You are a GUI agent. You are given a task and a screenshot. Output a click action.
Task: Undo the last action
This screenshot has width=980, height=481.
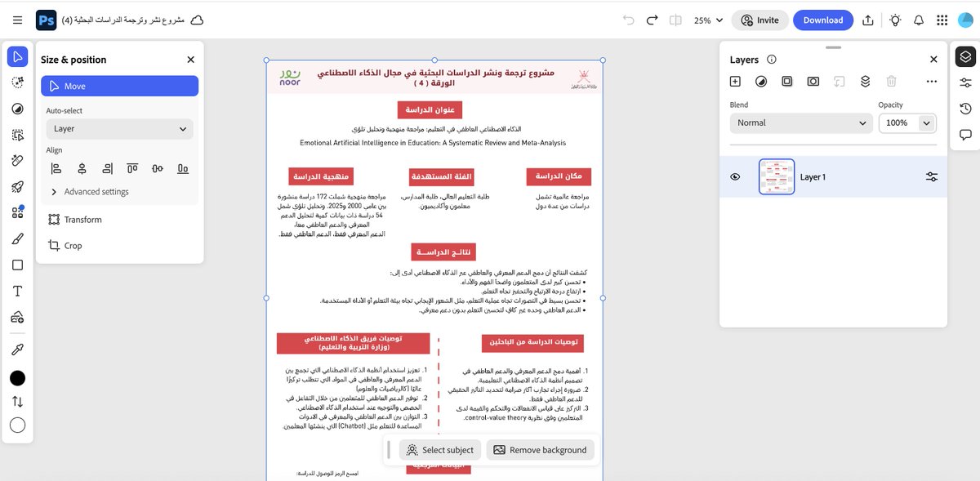[628, 20]
